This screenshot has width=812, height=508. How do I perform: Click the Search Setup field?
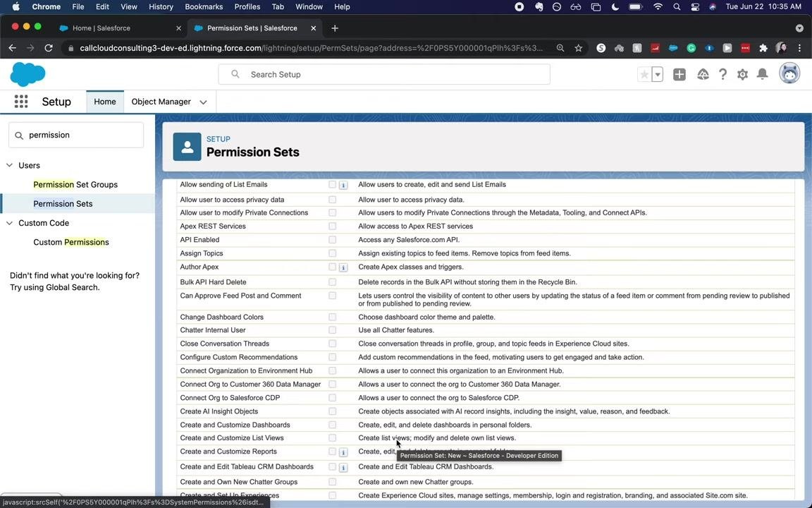[384, 75]
